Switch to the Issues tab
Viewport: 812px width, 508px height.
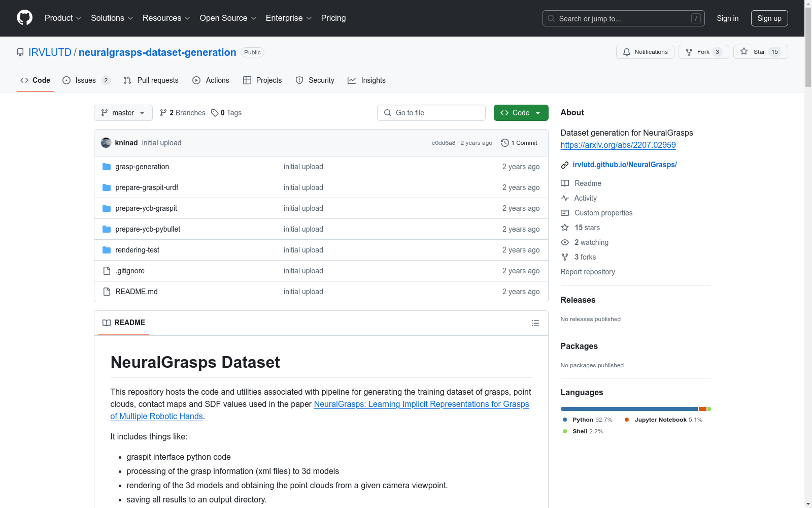(86, 80)
